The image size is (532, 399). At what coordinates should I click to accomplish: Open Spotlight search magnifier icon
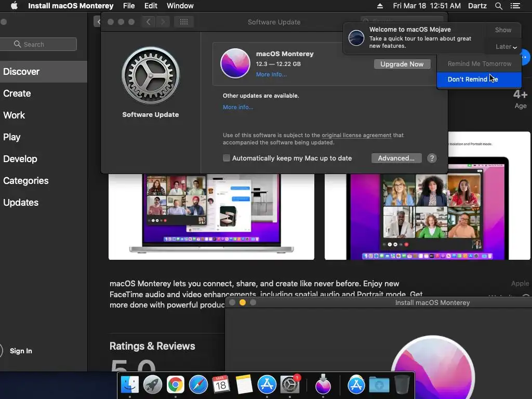(x=498, y=6)
